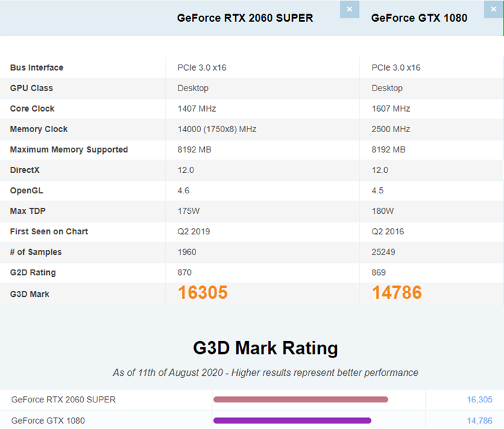The image size is (504, 429).
Task: Select the GeForce RTX 2060 SUPER chart row label
Action: [63, 400]
